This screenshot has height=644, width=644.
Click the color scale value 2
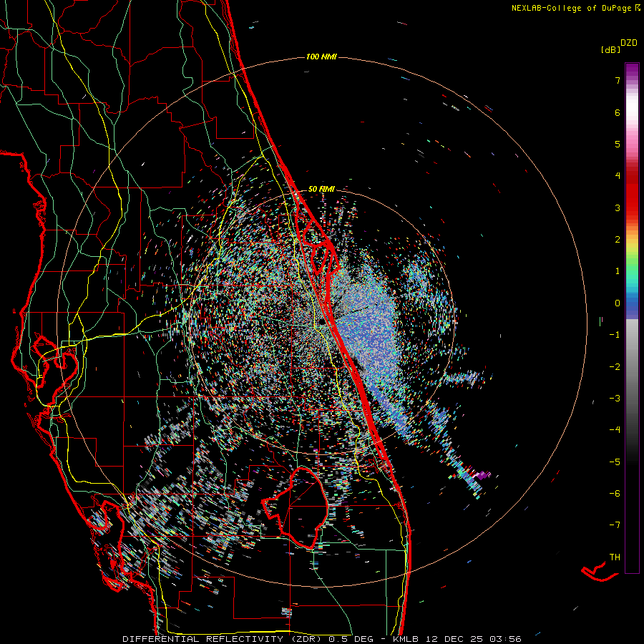click(618, 240)
